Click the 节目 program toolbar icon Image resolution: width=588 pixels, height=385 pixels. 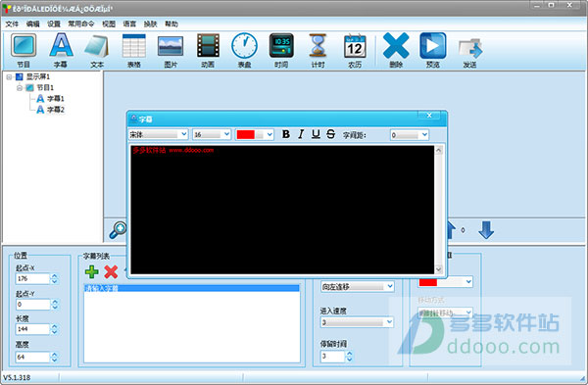(x=24, y=46)
